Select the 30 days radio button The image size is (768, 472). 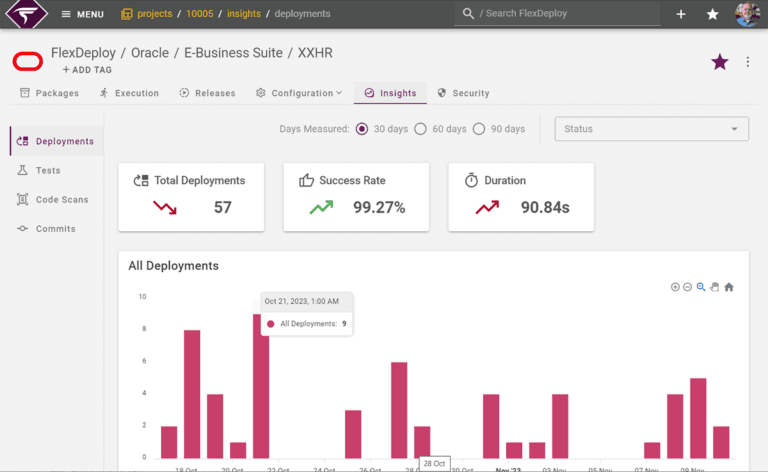point(362,129)
